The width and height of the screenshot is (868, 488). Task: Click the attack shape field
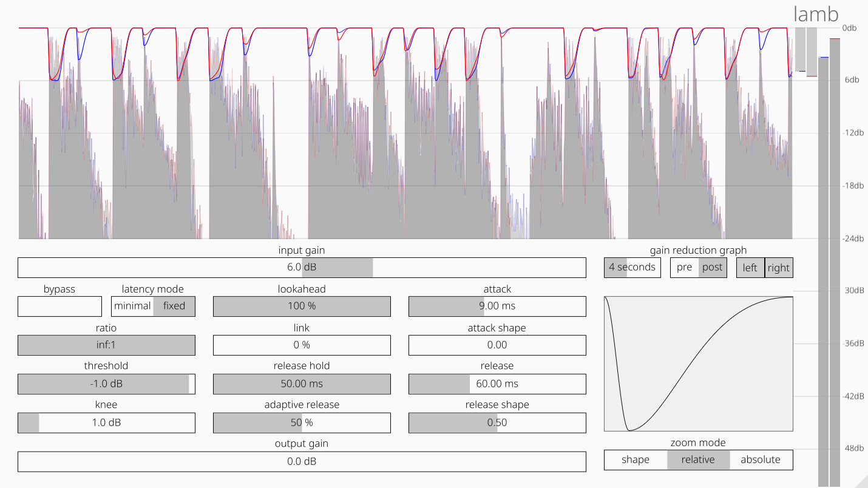[x=497, y=345]
